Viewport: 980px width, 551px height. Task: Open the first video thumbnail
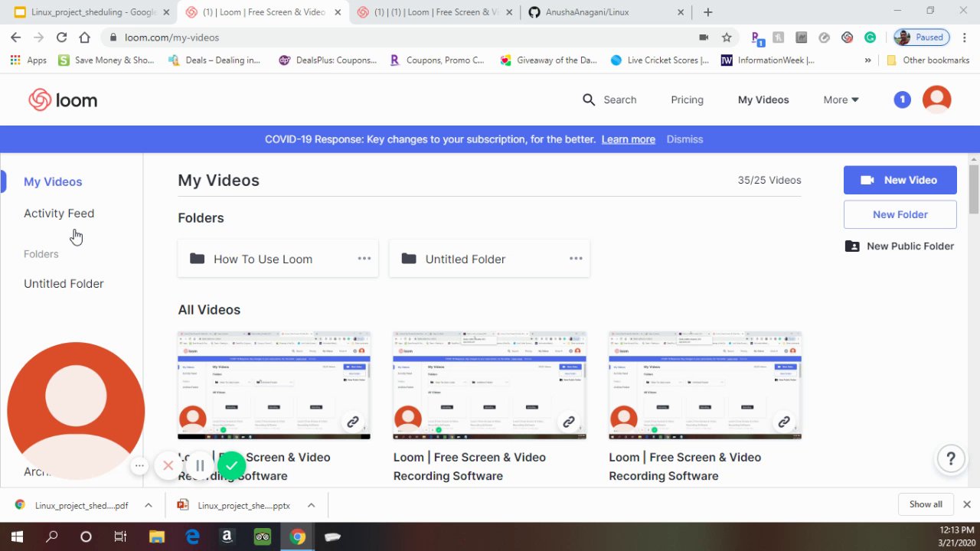pos(274,385)
